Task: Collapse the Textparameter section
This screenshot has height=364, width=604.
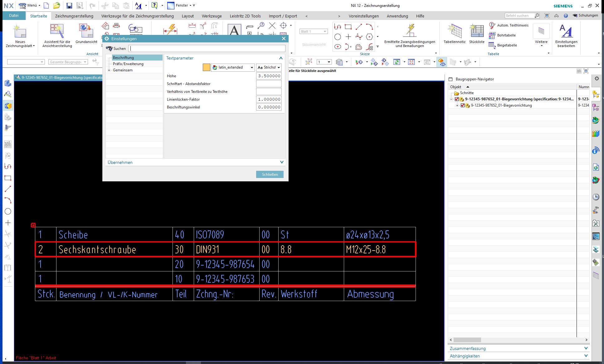Action: coord(281,58)
